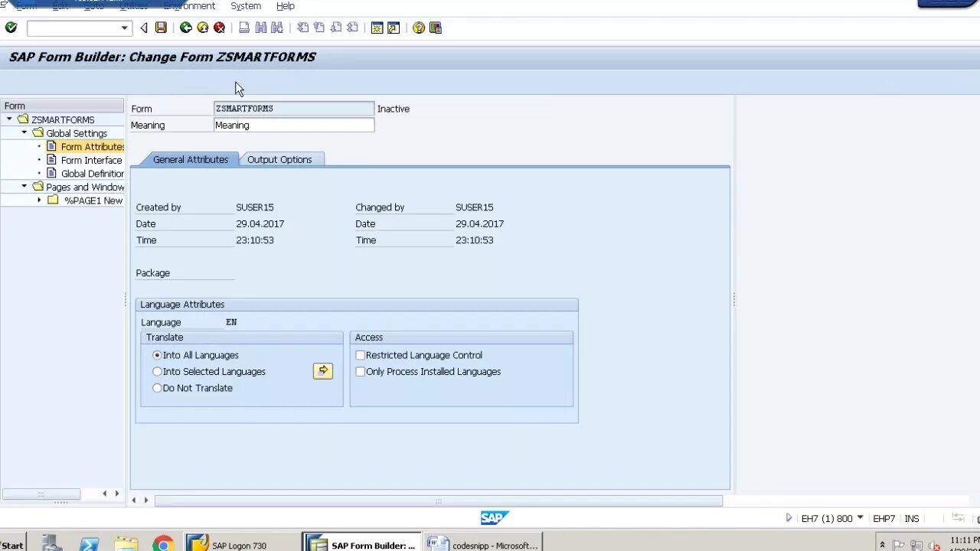Click the yellow language selection arrow button
Screen dimensions: 980x551
pyautogui.click(x=323, y=371)
